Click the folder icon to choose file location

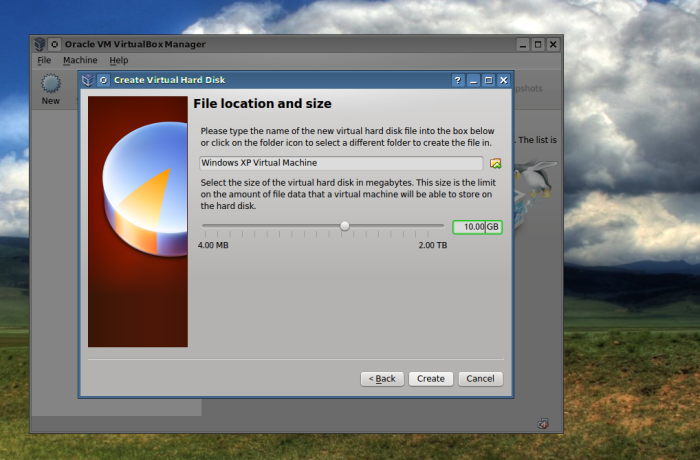pos(496,163)
